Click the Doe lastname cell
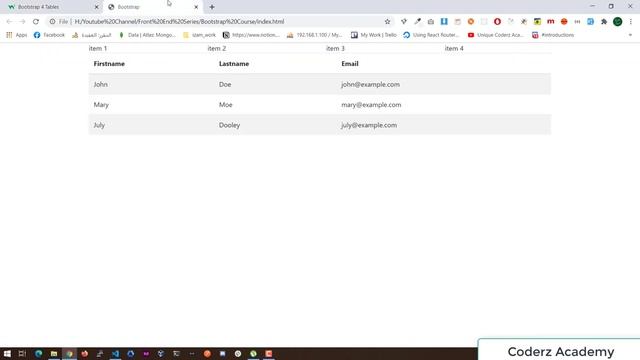 tap(225, 84)
